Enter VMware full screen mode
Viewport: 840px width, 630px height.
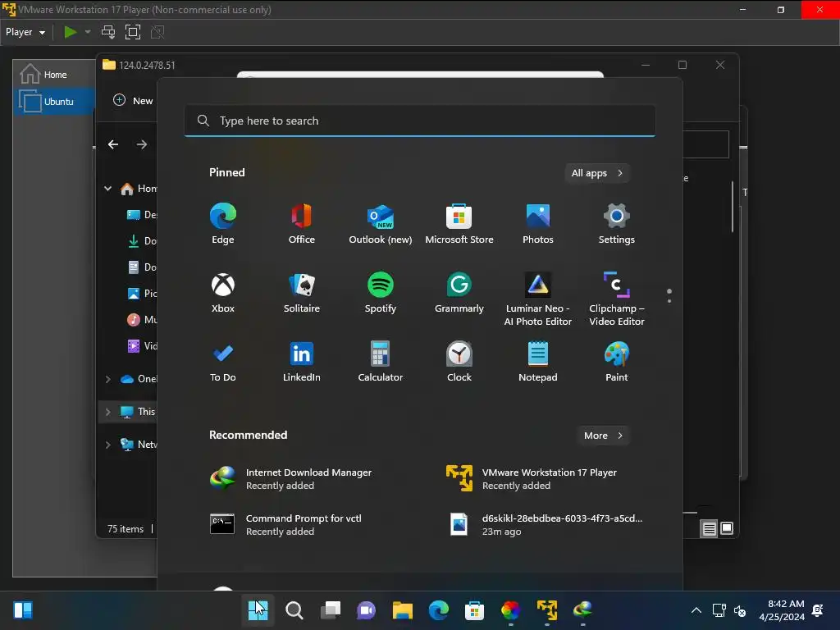click(132, 32)
